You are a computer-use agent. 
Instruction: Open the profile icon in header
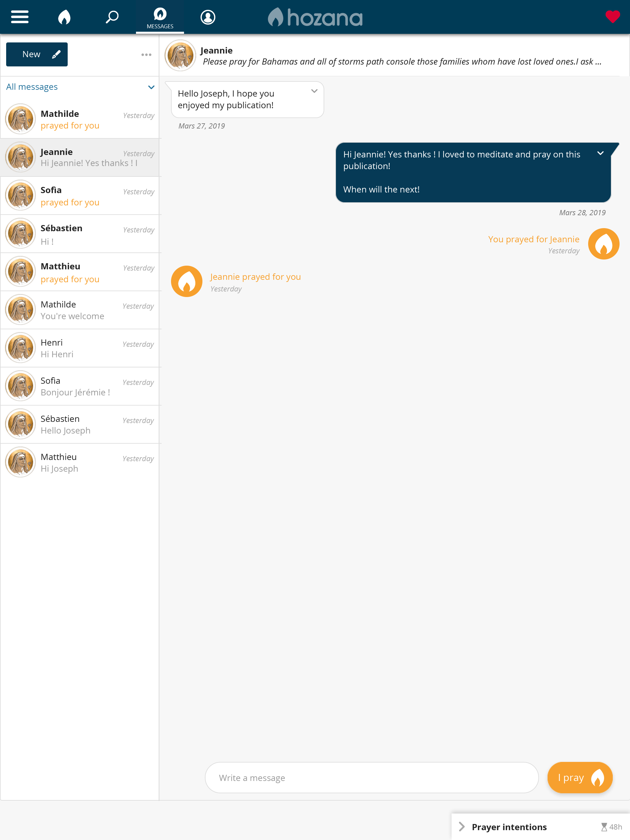click(x=208, y=17)
